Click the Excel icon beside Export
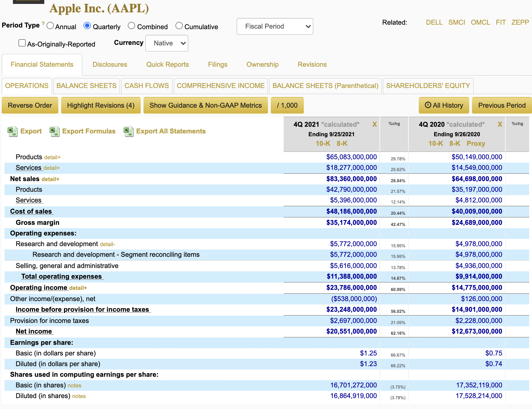 [12, 131]
